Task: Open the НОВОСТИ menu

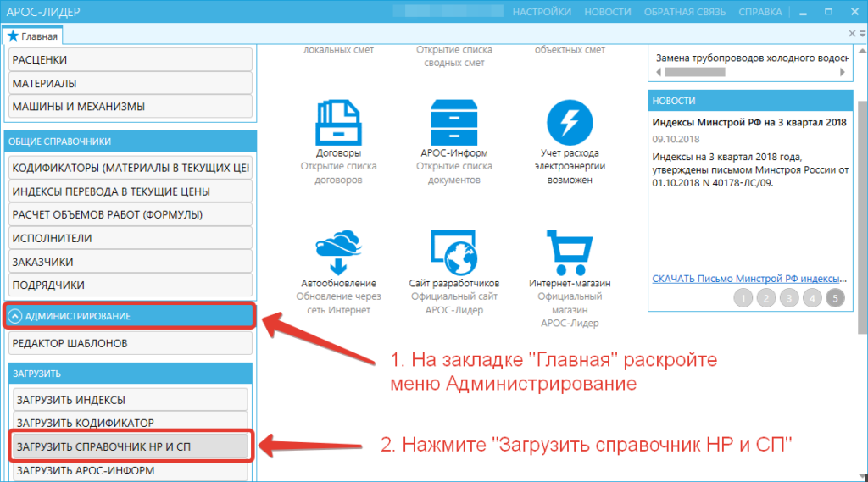Action: pos(607,12)
